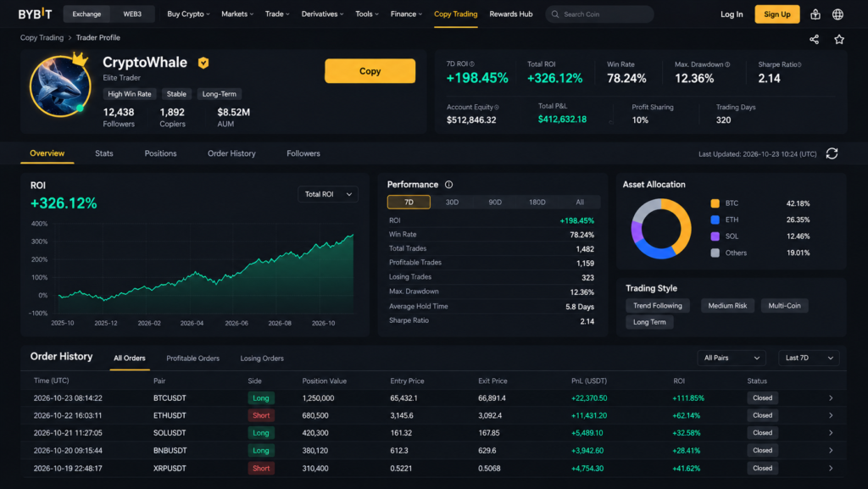Show All Orders tab
The image size is (868, 489).
pyautogui.click(x=130, y=358)
